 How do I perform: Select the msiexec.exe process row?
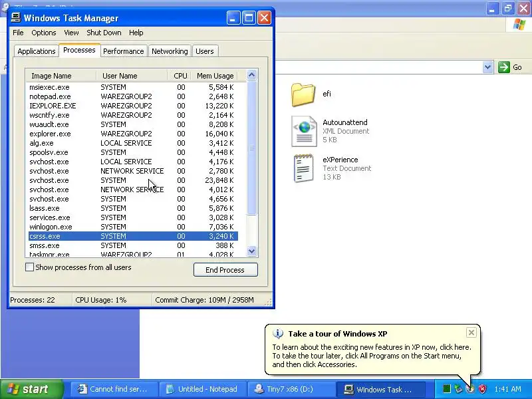[133, 87]
